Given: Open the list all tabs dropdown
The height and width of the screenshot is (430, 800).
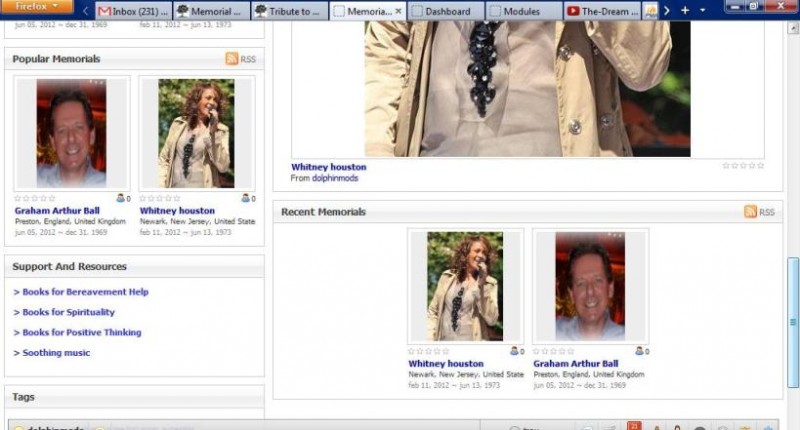Looking at the screenshot, I should pos(703,10).
